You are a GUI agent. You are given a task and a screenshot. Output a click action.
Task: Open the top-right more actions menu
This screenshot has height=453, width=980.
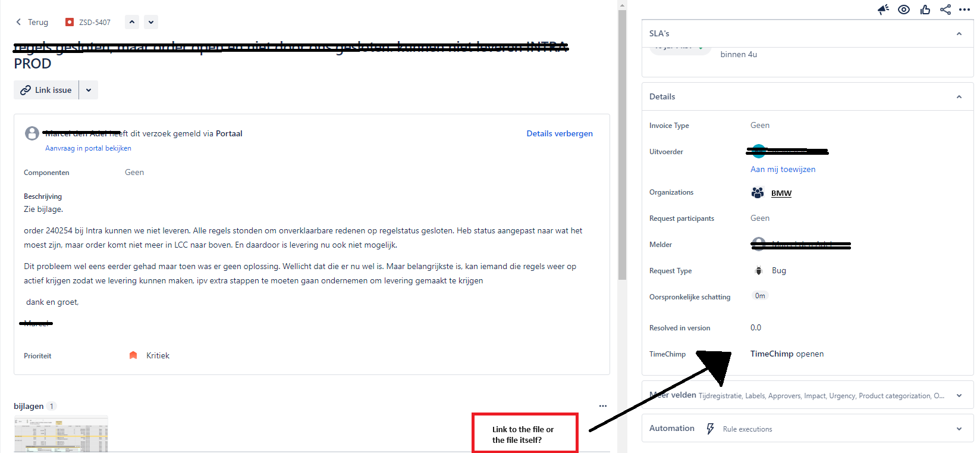[x=965, y=10]
